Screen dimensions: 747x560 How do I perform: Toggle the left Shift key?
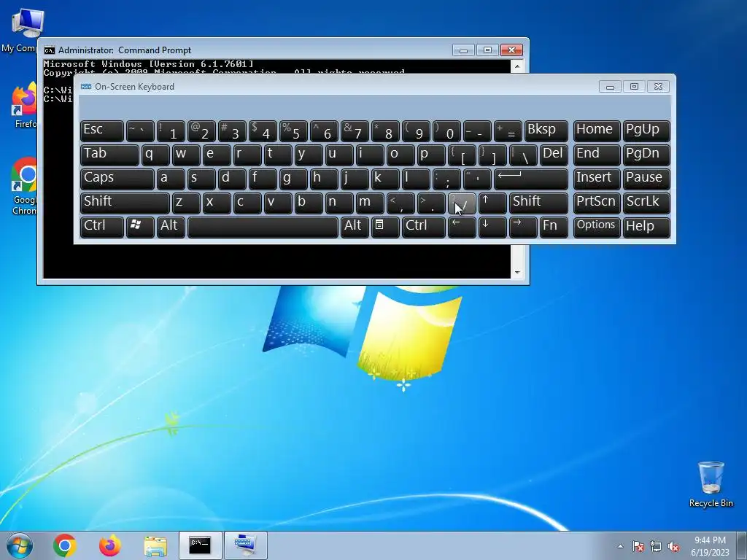[x=125, y=203]
